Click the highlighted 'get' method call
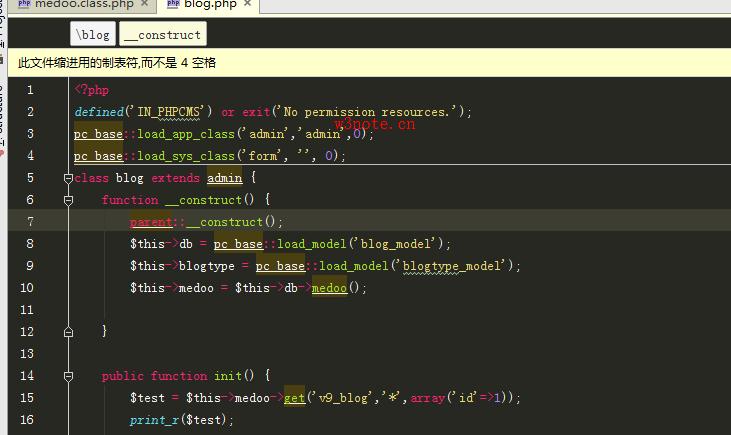 click(x=294, y=398)
